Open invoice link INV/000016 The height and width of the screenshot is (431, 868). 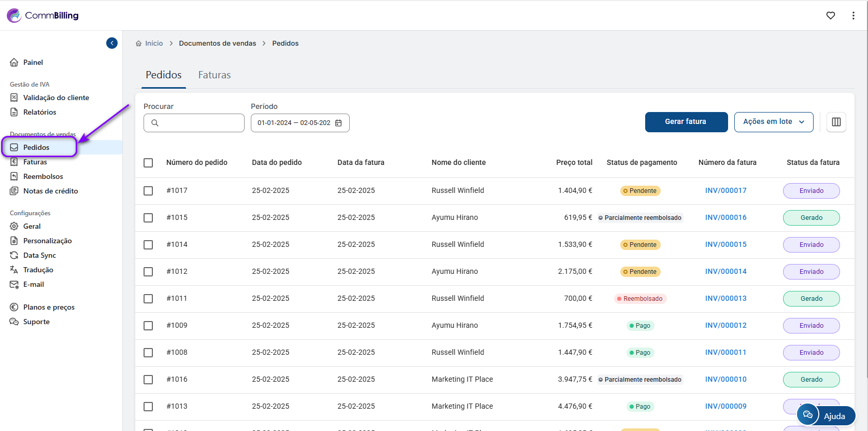point(725,218)
